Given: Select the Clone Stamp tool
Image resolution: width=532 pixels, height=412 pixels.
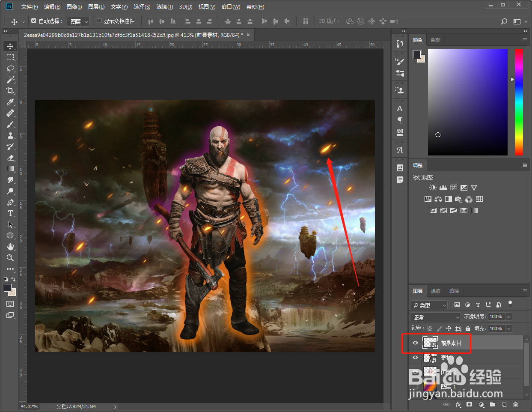Looking at the screenshot, I should click(x=10, y=135).
